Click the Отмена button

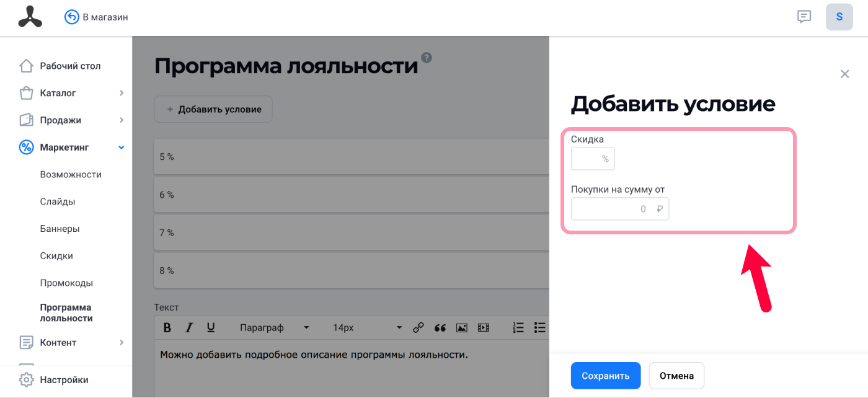pyautogui.click(x=676, y=376)
